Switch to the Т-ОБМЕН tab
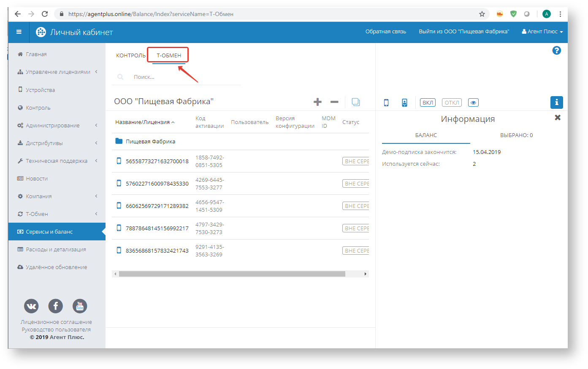Image resolution: width=588 pixels, height=369 pixels. coord(169,55)
